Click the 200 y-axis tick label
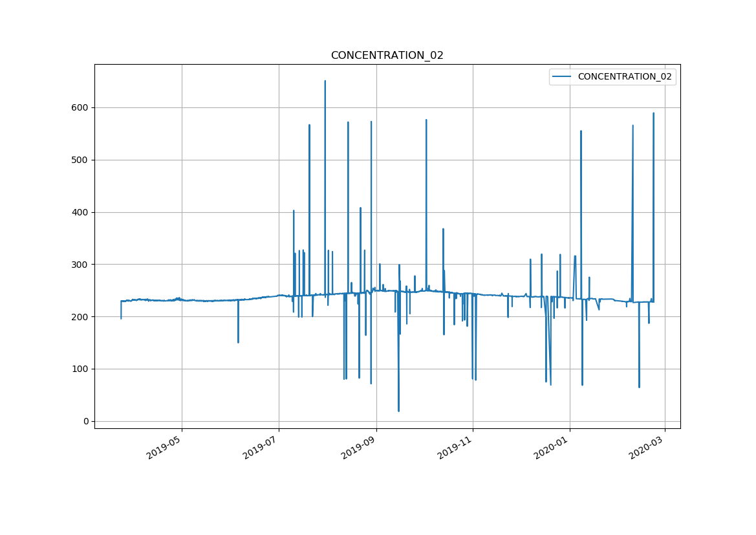756x535 pixels. click(x=80, y=317)
